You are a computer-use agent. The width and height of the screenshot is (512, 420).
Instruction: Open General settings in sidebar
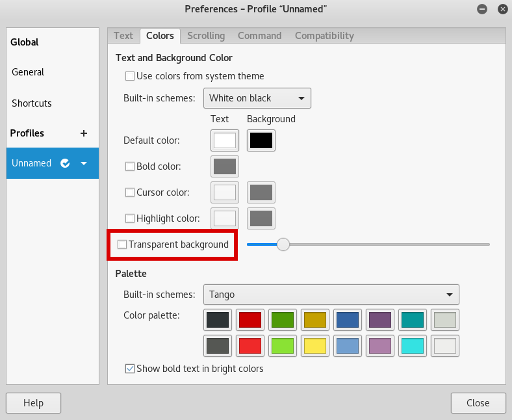[53, 72]
